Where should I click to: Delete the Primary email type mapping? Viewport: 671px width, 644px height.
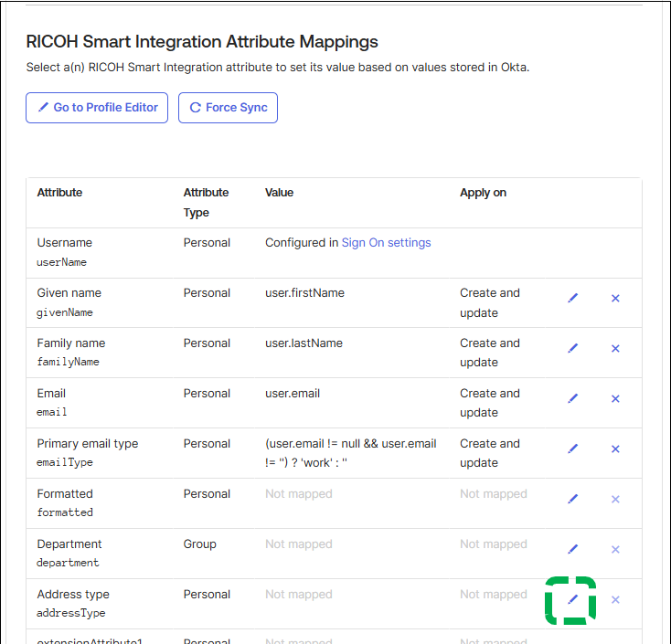pyautogui.click(x=615, y=449)
